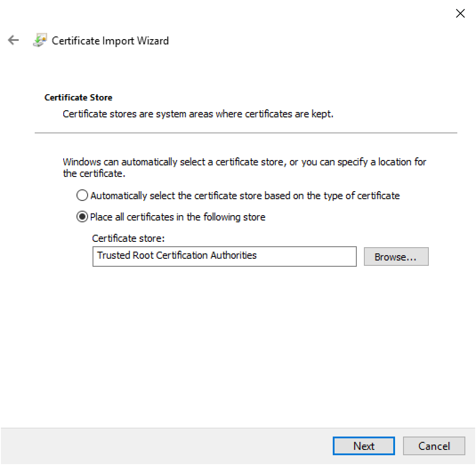Open the Browse dialog for certificate stores

pyautogui.click(x=396, y=257)
